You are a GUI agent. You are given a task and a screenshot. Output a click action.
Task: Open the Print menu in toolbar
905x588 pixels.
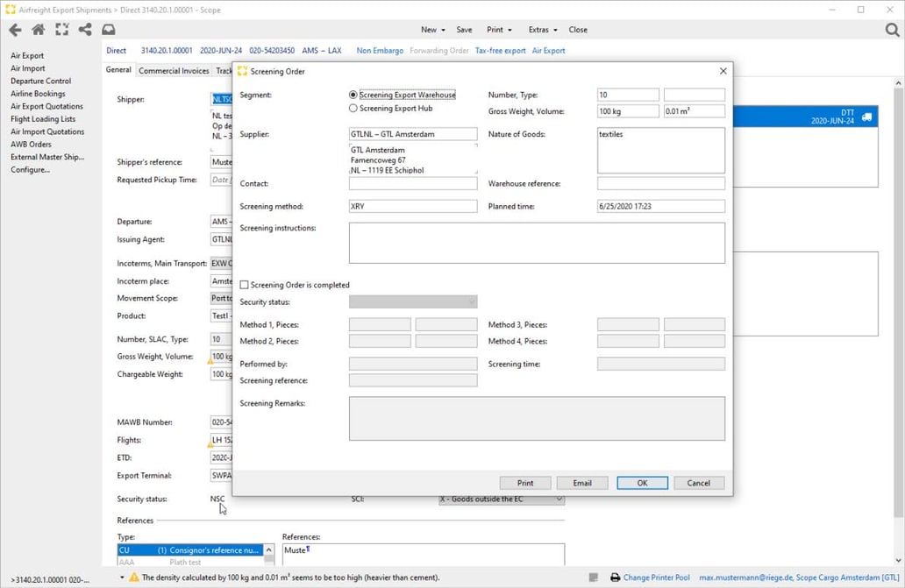pos(498,30)
